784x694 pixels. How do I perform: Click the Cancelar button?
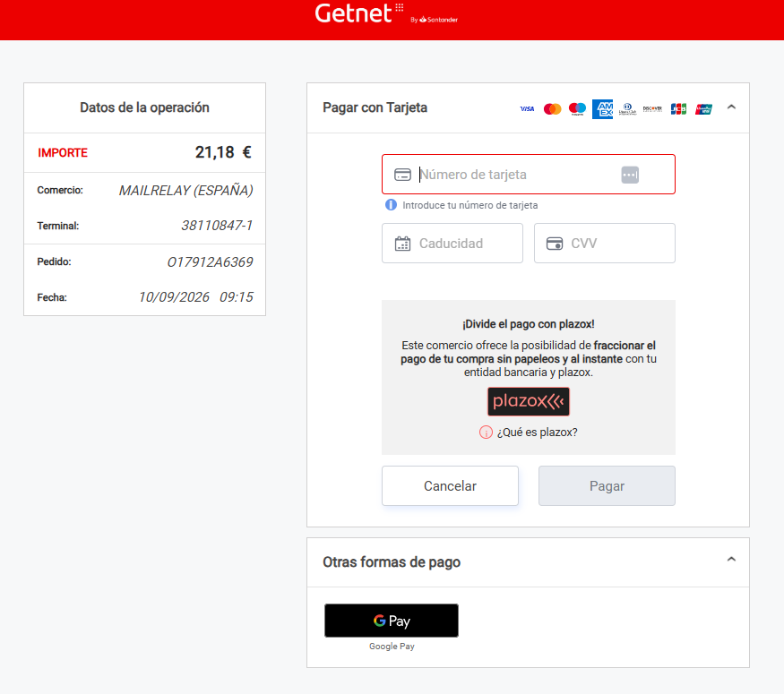point(450,485)
